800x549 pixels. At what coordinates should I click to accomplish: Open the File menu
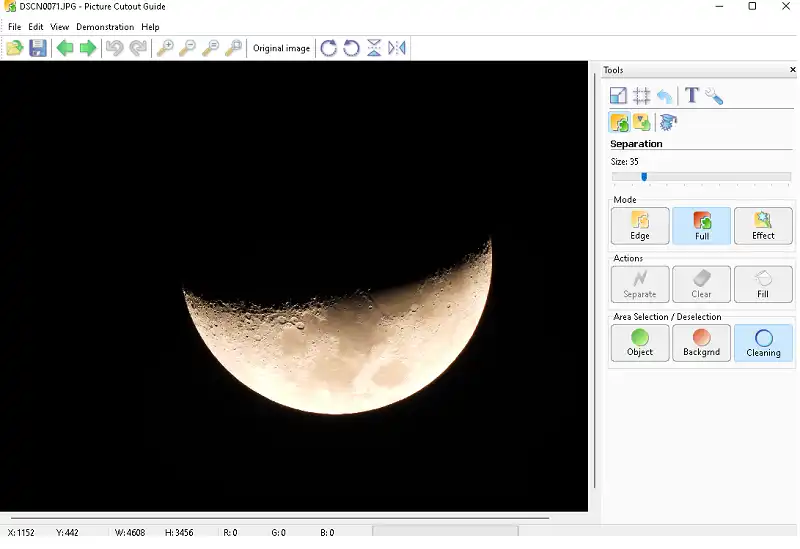coord(14,27)
